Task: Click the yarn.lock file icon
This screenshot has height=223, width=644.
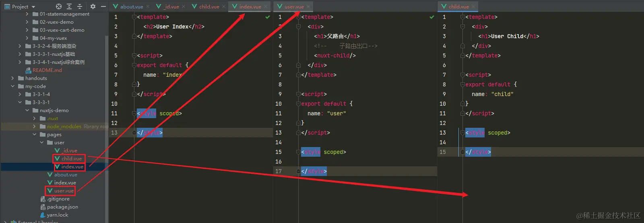Action: pos(43,215)
